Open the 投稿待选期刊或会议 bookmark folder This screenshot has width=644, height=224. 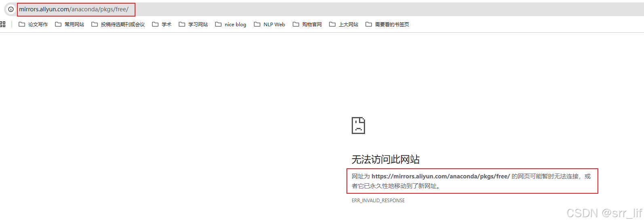tap(118, 24)
